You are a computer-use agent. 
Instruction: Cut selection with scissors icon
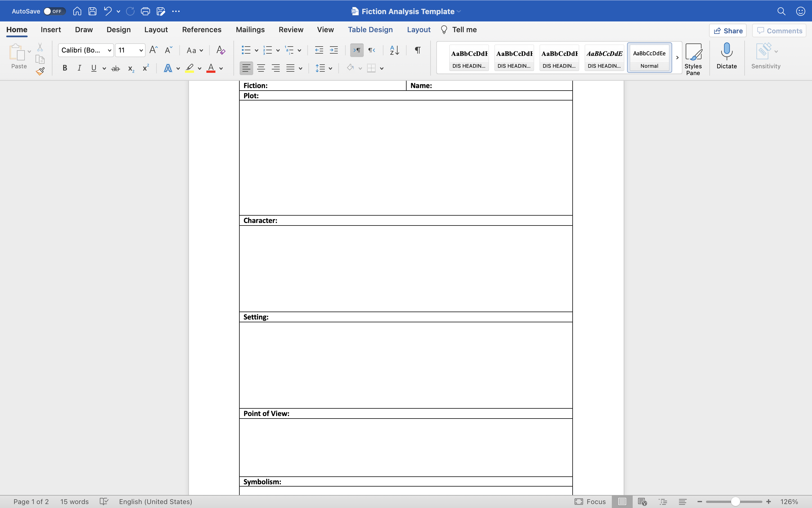click(40, 47)
